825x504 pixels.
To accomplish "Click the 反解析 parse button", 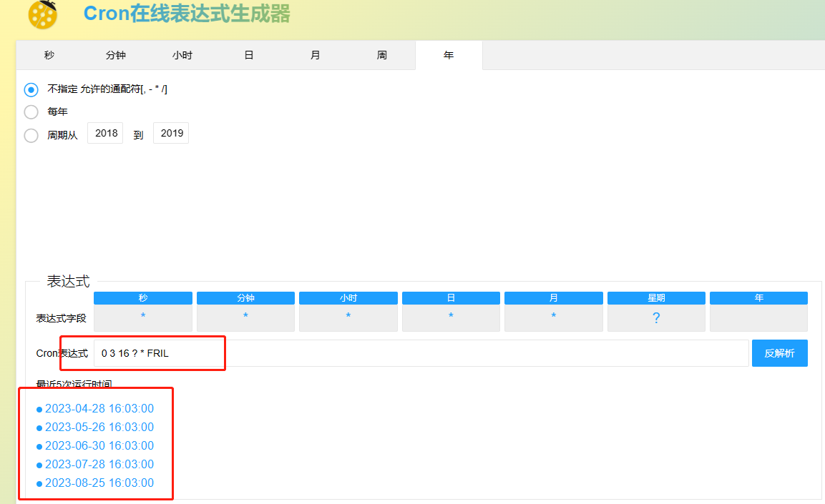I will tap(779, 352).
